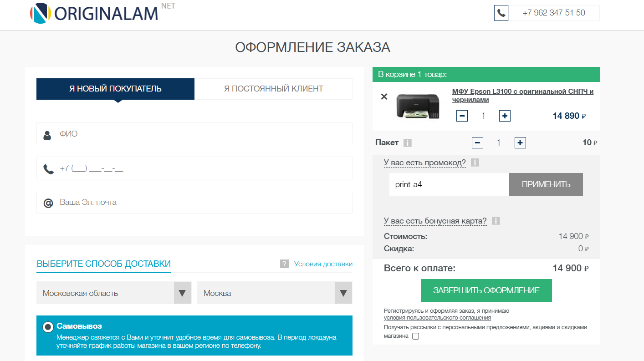Click the Epson L3100 price 14 890 ₽
644x361 pixels.
(x=569, y=116)
